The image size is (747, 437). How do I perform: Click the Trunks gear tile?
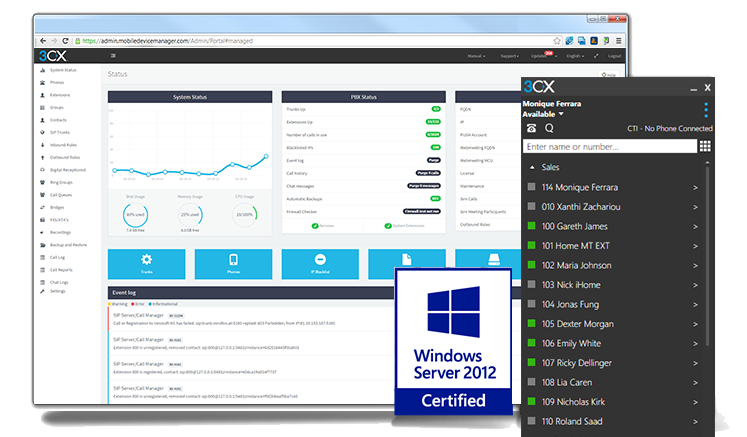[147, 260]
